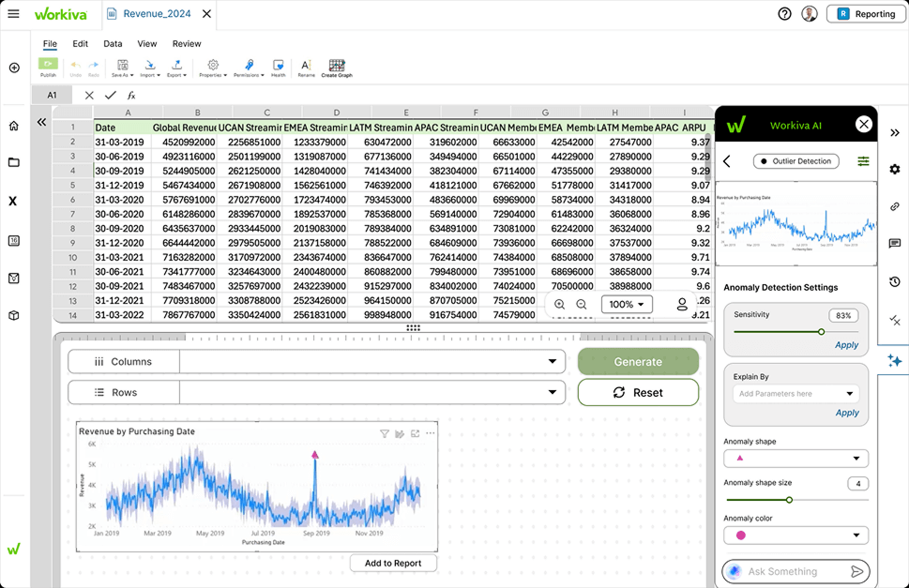Confirm formula entry with checkmark icon

coord(110,95)
